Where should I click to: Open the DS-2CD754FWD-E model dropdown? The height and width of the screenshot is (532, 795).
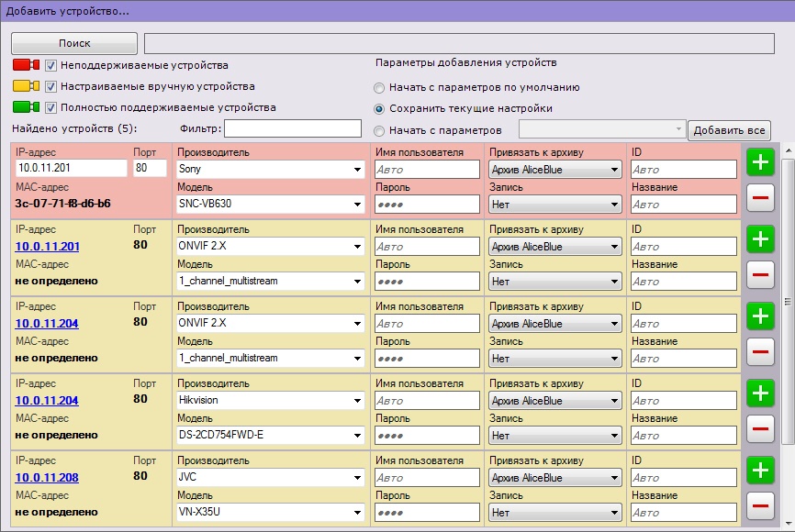coord(270,436)
